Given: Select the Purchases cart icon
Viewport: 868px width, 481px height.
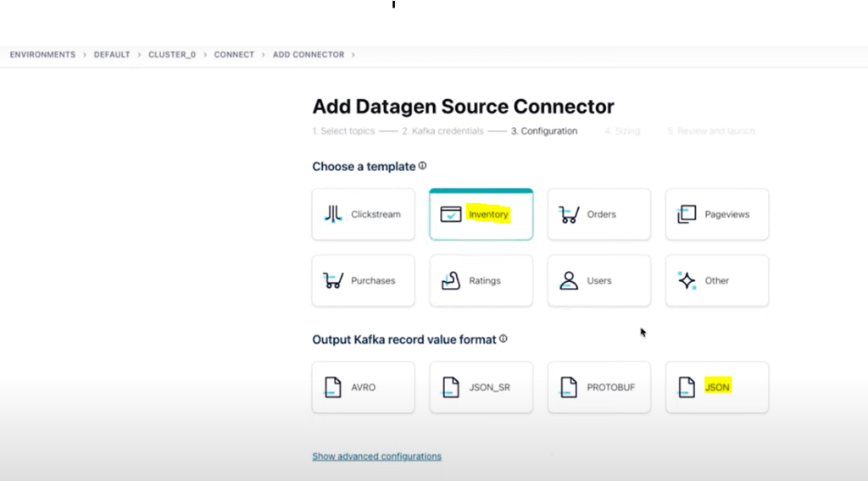Looking at the screenshot, I should click(x=333, y=280).
